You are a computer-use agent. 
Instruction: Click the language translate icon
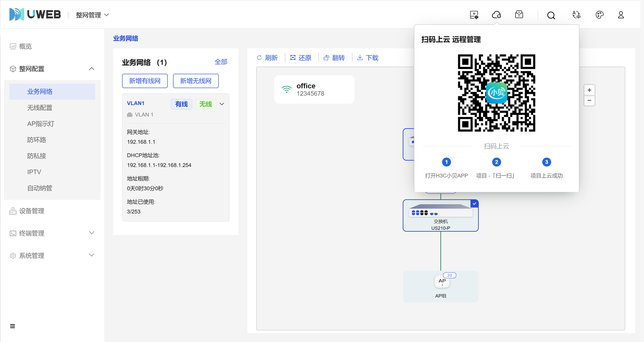(x=576, y=15)
